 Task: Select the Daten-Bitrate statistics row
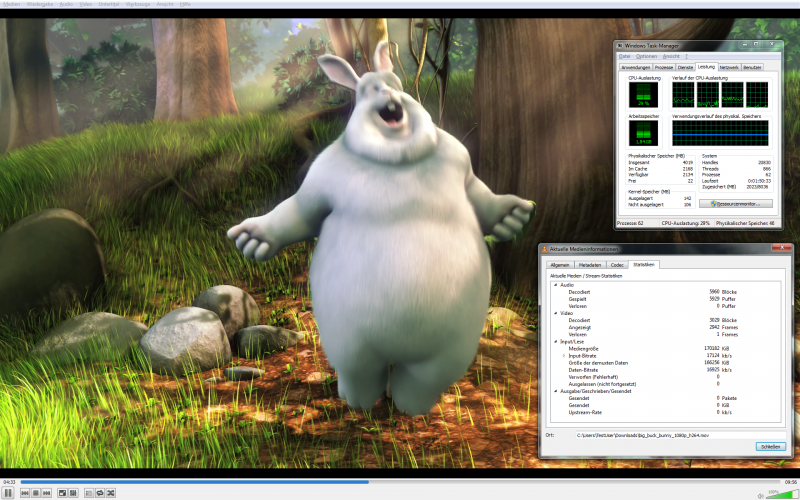(x=665, y=370)
